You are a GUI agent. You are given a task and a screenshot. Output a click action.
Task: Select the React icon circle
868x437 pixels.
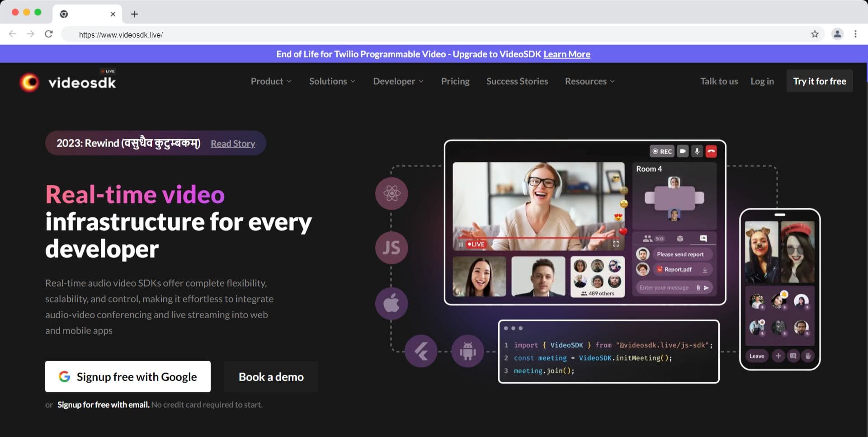click(x=392, y=193)
